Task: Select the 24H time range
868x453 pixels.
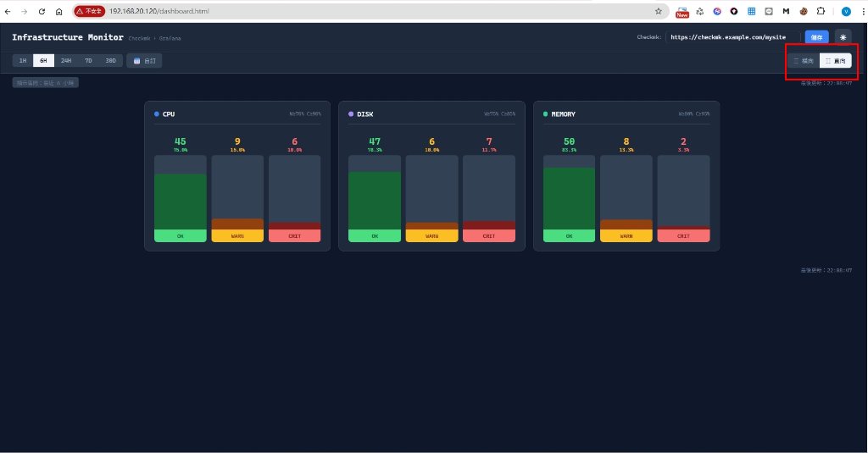Action: (66, 61)
